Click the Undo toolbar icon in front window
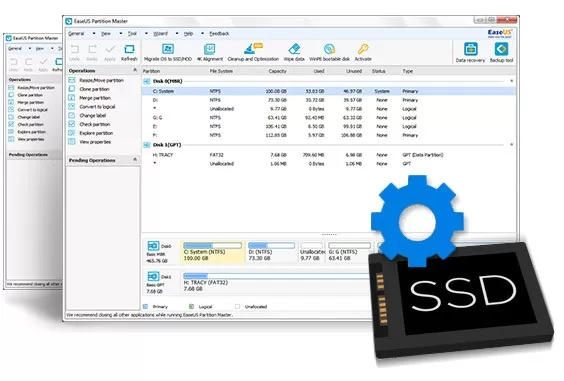This screenshot has height=381, width=564. click(74, 52)
